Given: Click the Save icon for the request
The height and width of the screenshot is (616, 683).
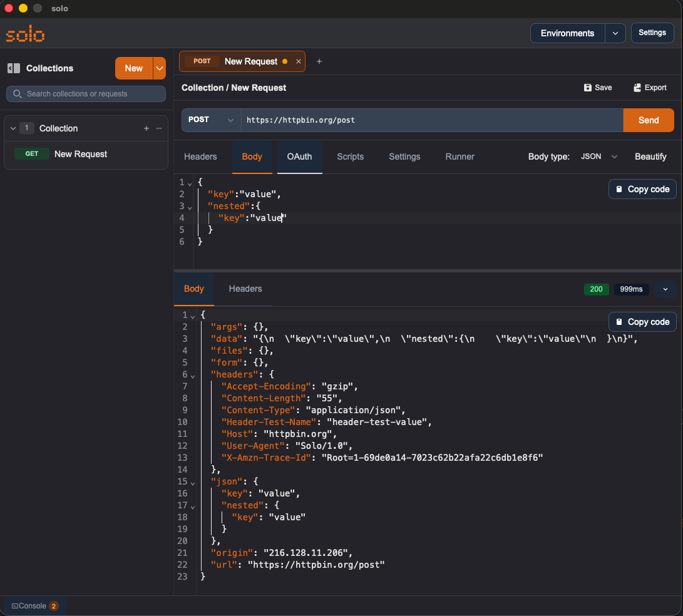Looking at the screenshot, I should tap(587, 88).
